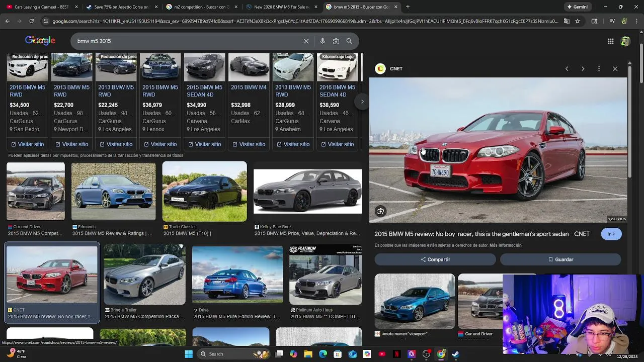644x362 pixels.
Task: Switch to Save 75% on Assetto Corsa tab
Action: point(121,7)
